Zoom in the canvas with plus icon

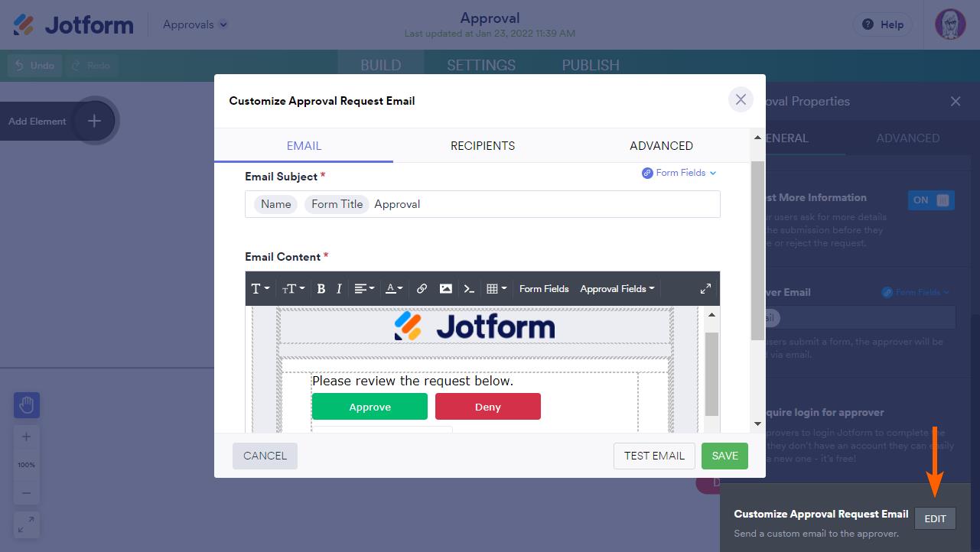(27, 437)
